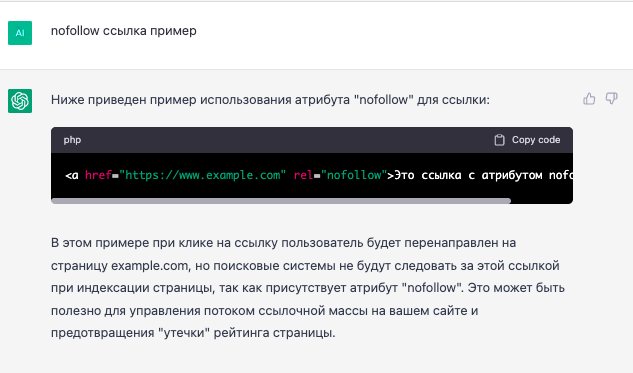The image size is (633, 373).
Task: Click the code block horizontal scrollbar thumb
Action: 281,201
